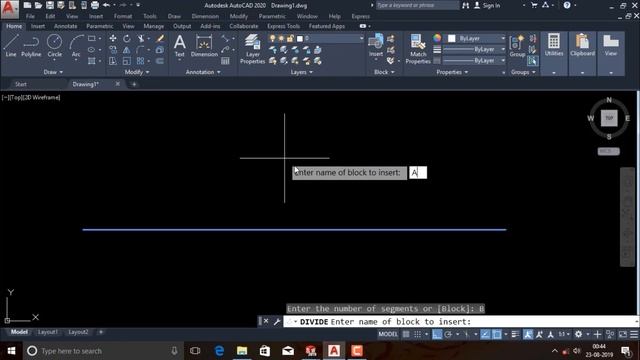The height and width of the screenshot is (360, 640).
Task: Select the Fillet tool
Action: 141,50
